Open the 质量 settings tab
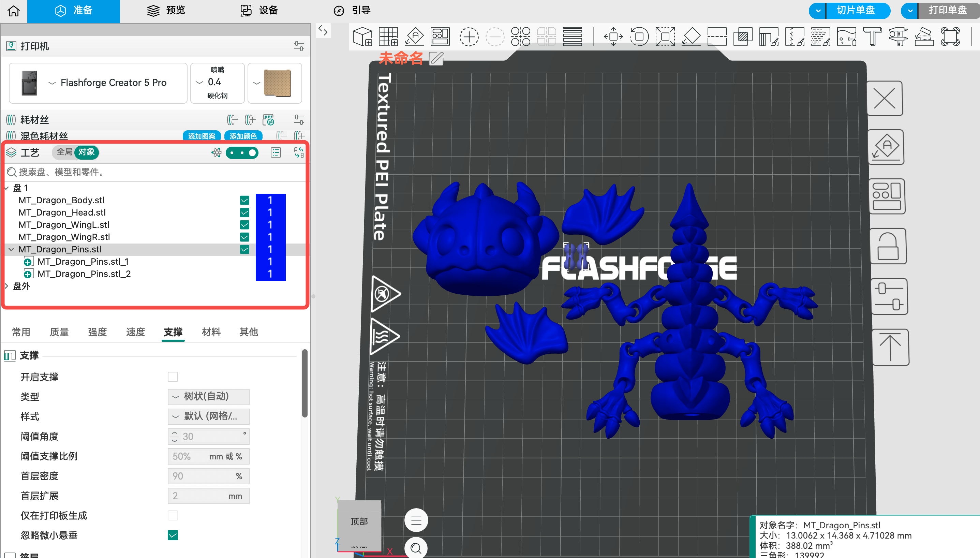Image resolution: width=980 pixels, height=558 pixels. tap(59, 332)
